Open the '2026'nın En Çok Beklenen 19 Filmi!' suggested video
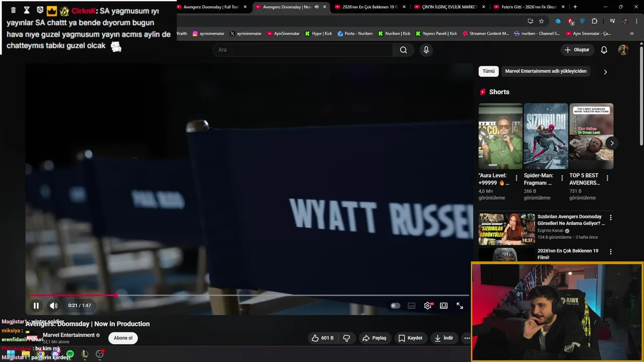The image size is (644, 362). pos(568,254)
